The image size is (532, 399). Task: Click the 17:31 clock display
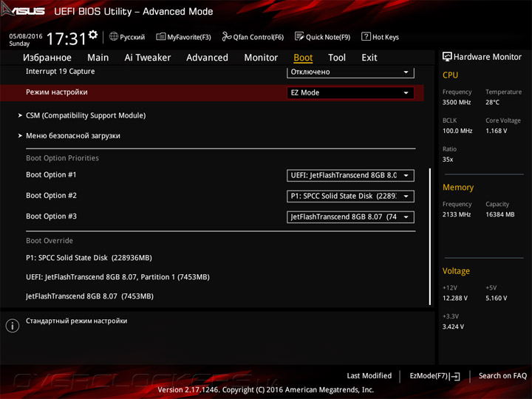pos(66,38)
